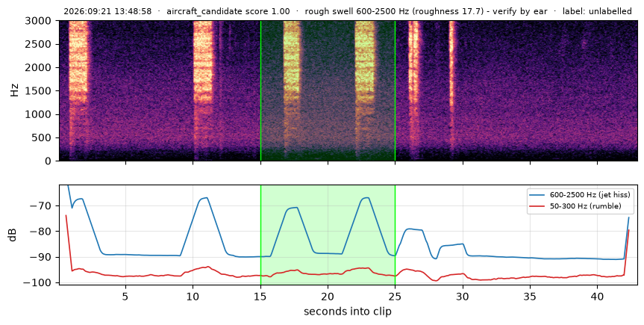Click the green start marker at 15 s in spectrogram

pos(260,90)
